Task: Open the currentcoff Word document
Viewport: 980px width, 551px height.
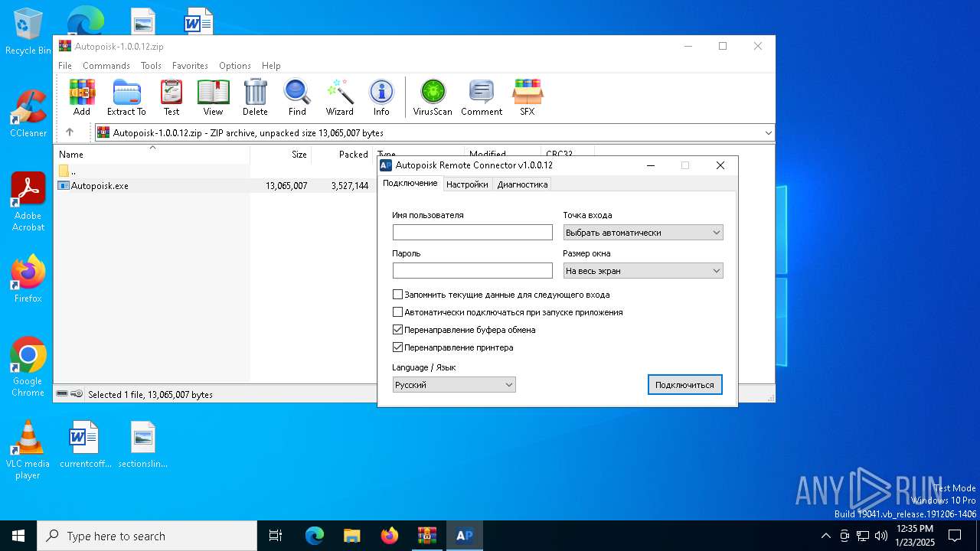Action: coord(85,445)
